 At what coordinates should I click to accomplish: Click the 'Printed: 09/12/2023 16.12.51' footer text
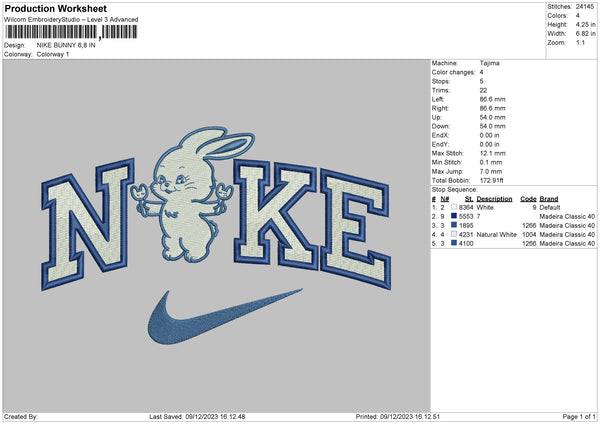(x=398, y=417)
